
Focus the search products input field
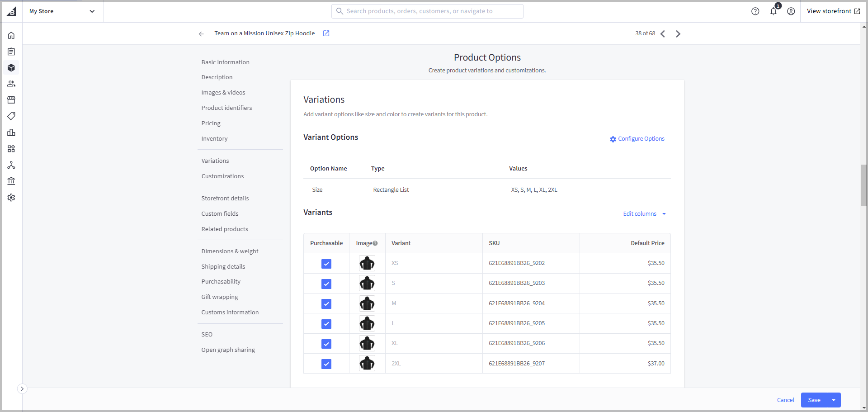coord(427,11)
